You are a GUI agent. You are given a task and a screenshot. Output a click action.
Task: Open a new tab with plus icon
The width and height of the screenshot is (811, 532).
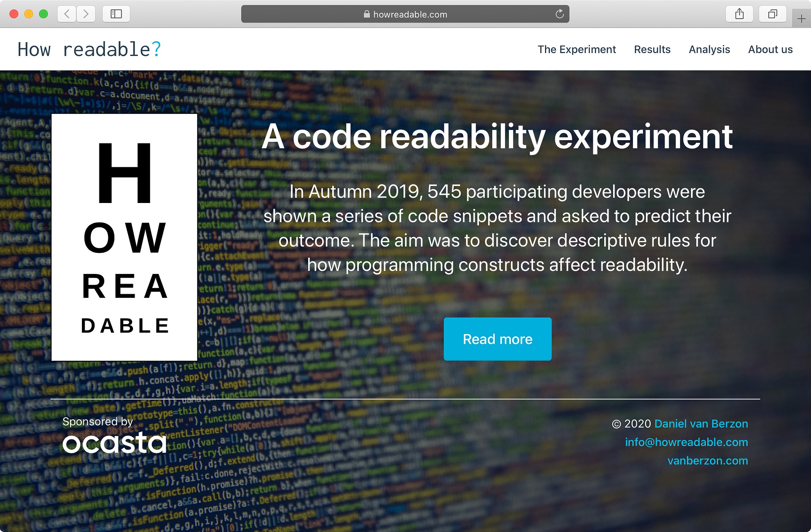[x=801, y=19]
